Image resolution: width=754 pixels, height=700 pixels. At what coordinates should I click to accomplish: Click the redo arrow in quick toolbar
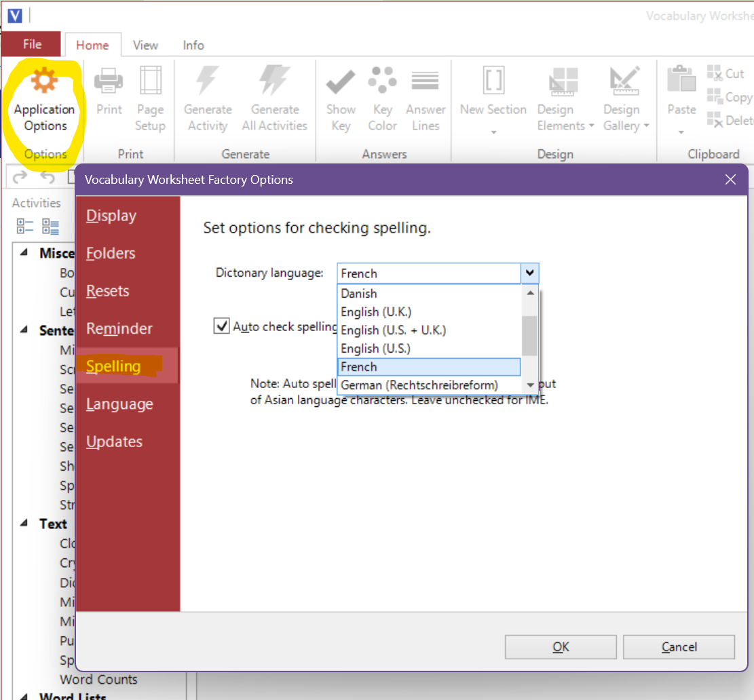coord(20,177)
